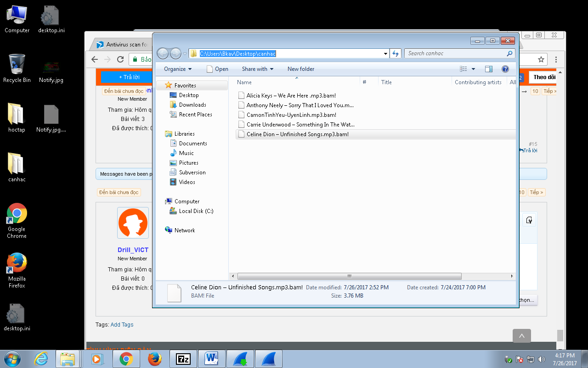Viewport: 588px width, 368px height.
Task: Go back in the Chrome window
Action: coord(95,59)
